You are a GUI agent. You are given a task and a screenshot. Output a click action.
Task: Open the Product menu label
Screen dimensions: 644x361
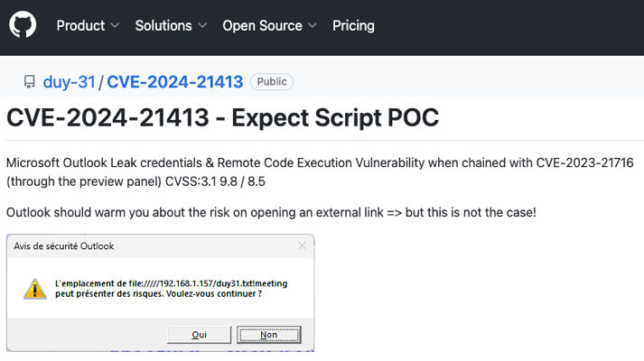(x=79, y=26)
